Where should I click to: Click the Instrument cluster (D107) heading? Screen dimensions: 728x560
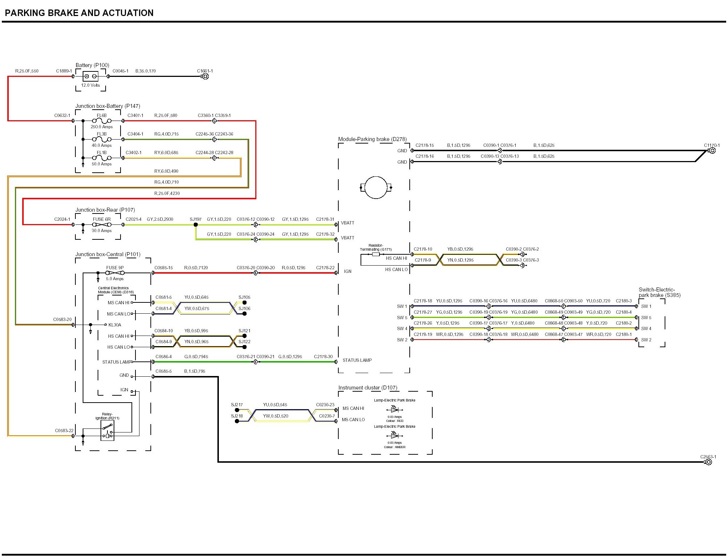click(367, 388)
